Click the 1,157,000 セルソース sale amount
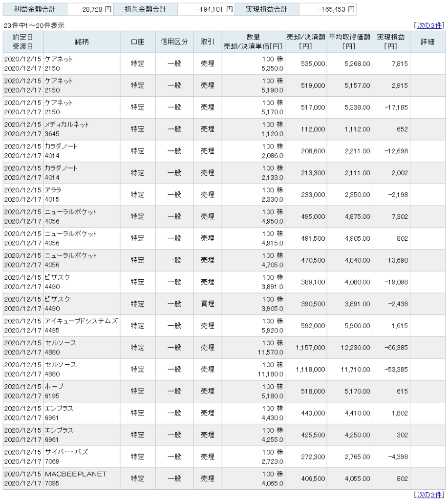 click(x=310, y=348)
